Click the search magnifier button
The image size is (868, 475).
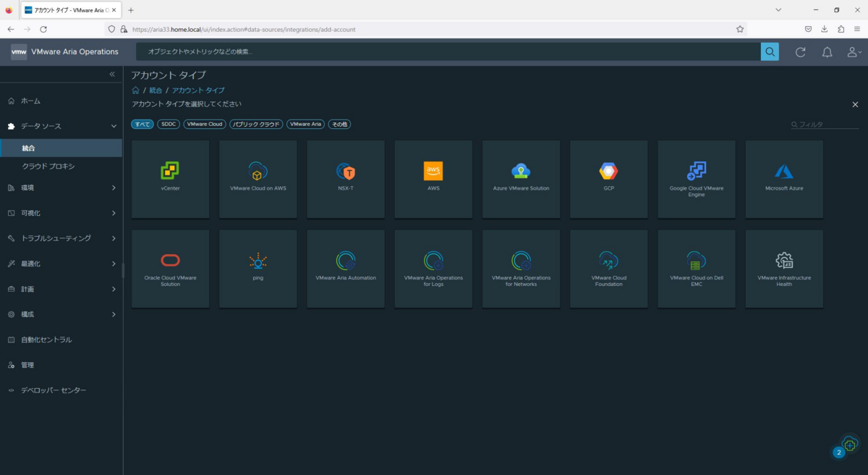point(770,51)
